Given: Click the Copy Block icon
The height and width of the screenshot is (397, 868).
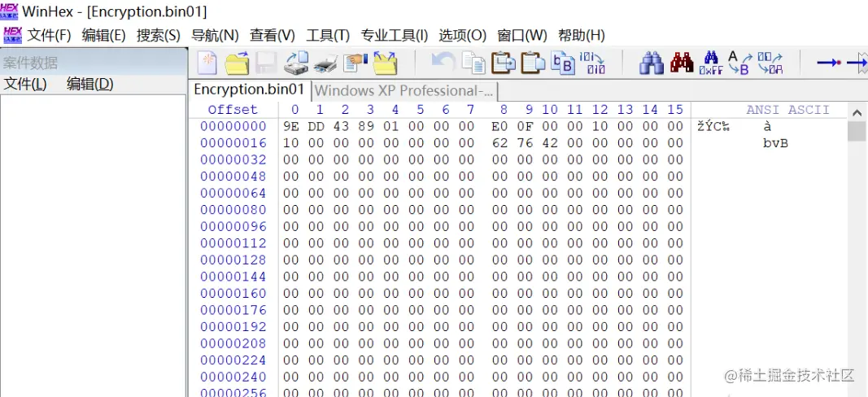Looking at the screenshot, I should (x=473, y=63).
